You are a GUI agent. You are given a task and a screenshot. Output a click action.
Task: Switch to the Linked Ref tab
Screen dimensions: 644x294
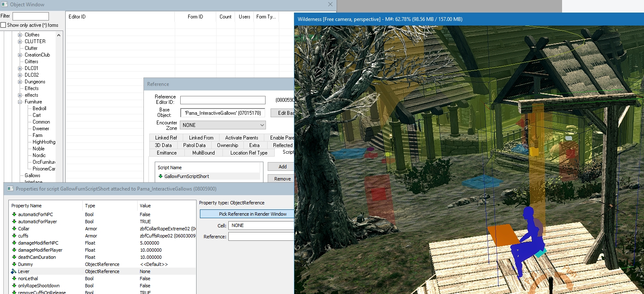click(x=166, y=138)
